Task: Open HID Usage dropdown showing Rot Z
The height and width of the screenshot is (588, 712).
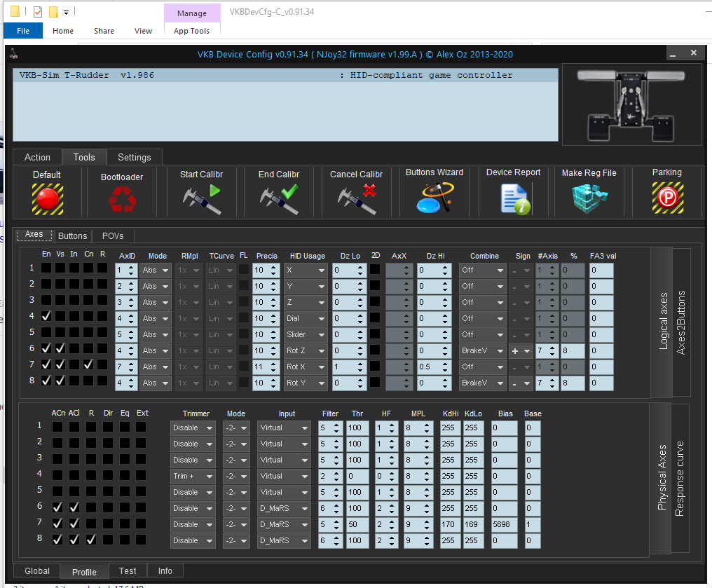Action: click(x=305, y=351)
